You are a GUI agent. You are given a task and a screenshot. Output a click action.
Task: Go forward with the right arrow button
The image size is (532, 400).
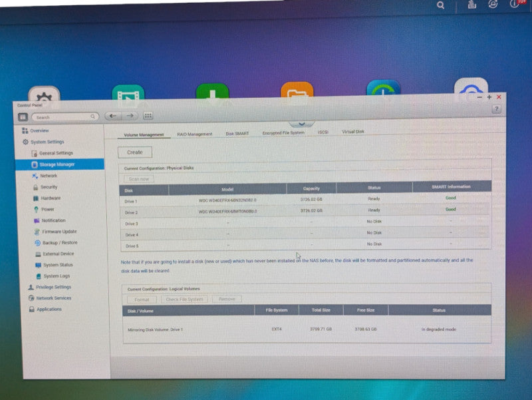pos(130,116)
